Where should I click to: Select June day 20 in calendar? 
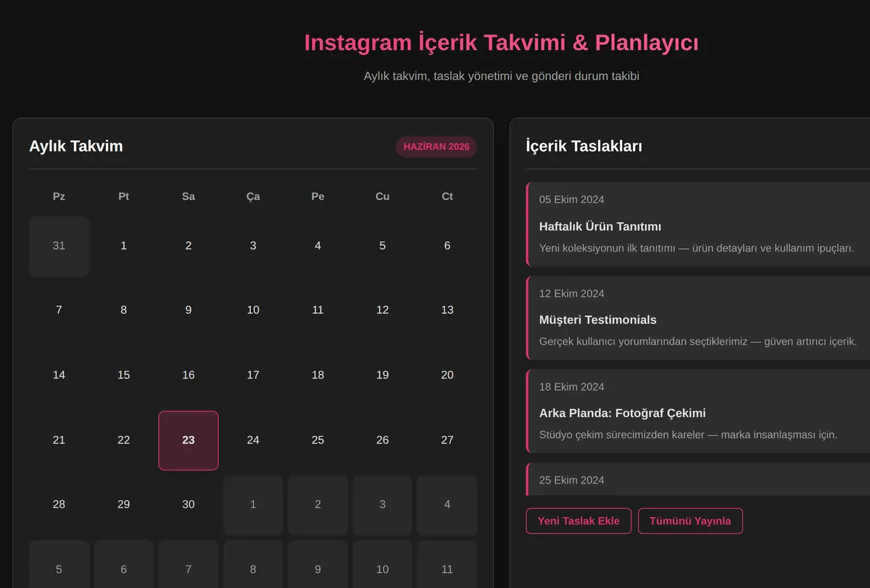pyautogui.click(x=447, y=375)
